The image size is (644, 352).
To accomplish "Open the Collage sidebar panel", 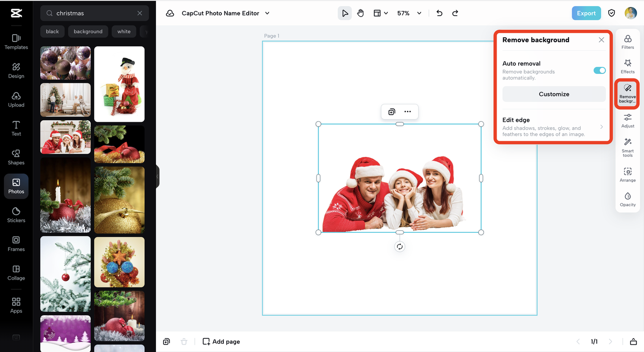I will (16, 273).
